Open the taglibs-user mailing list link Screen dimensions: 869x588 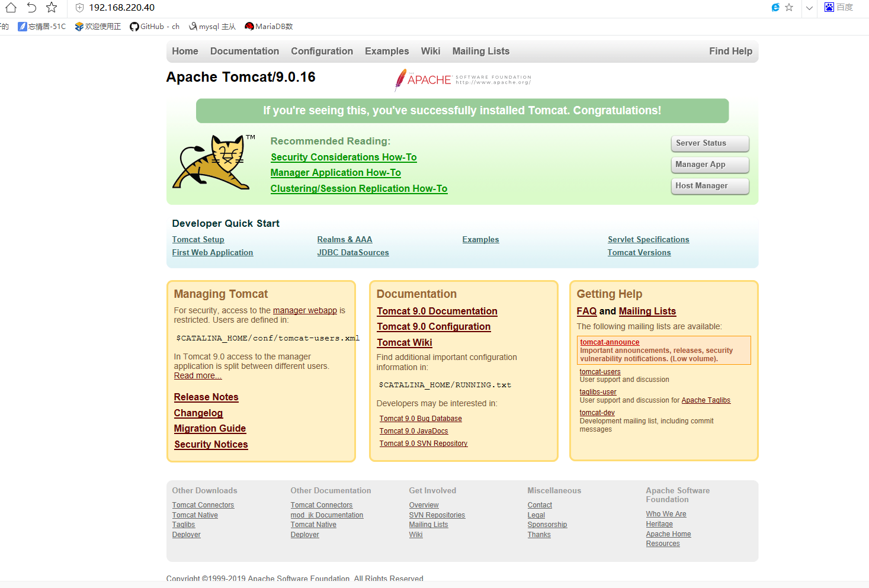(x=598, y=392)
